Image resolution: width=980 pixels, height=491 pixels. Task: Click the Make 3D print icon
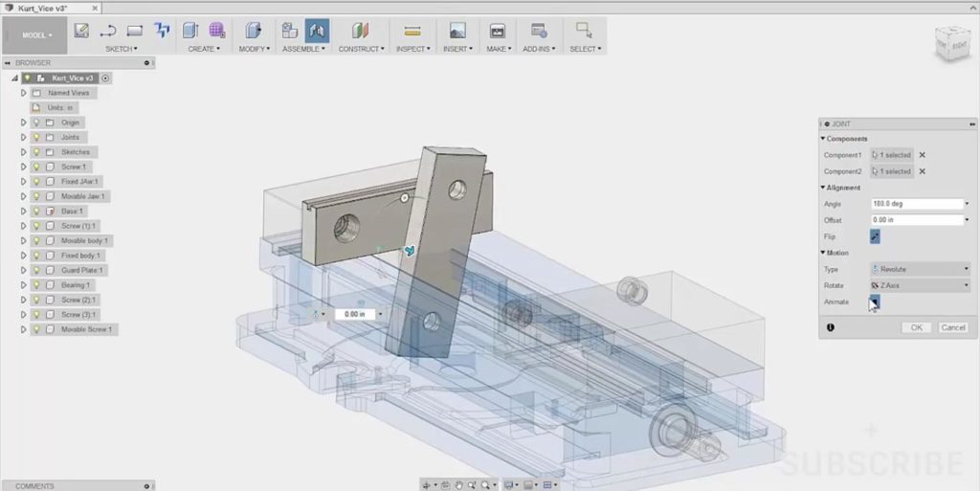pyautogui.click(x=498, y=30)
